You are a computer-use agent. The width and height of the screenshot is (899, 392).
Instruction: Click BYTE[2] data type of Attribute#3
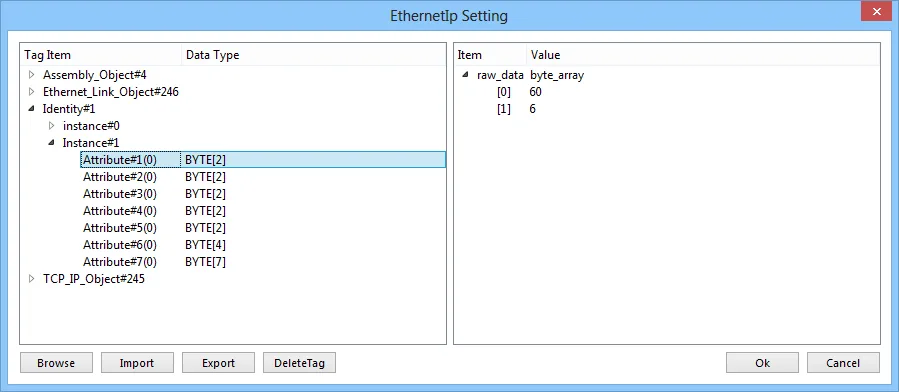(x=205, y=194)
